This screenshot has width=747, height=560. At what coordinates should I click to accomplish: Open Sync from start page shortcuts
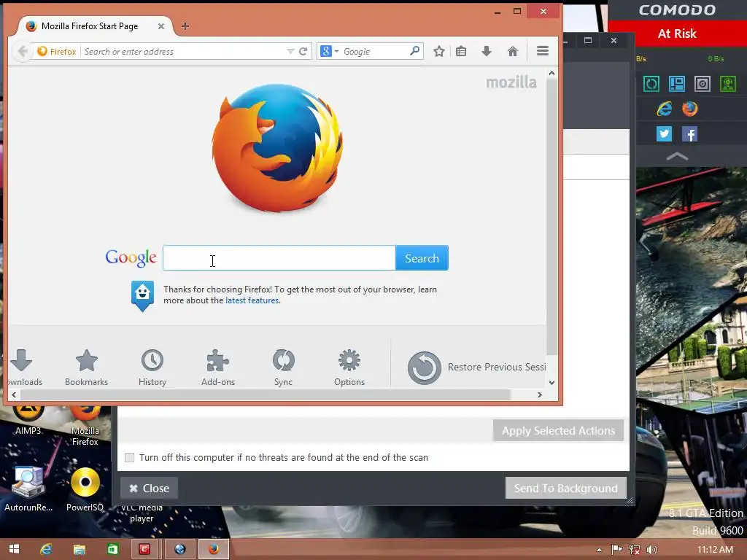(x=284, y=367)
